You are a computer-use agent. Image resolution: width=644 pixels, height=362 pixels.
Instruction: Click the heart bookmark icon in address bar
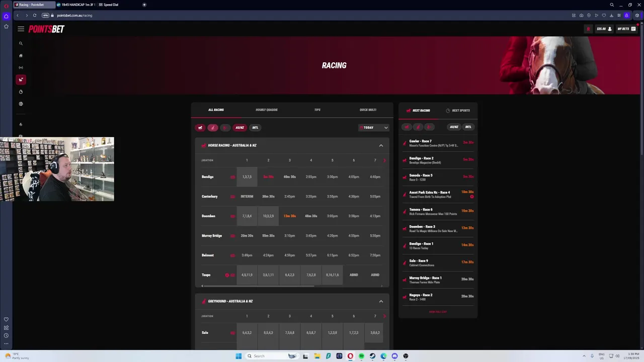[604, 16]
